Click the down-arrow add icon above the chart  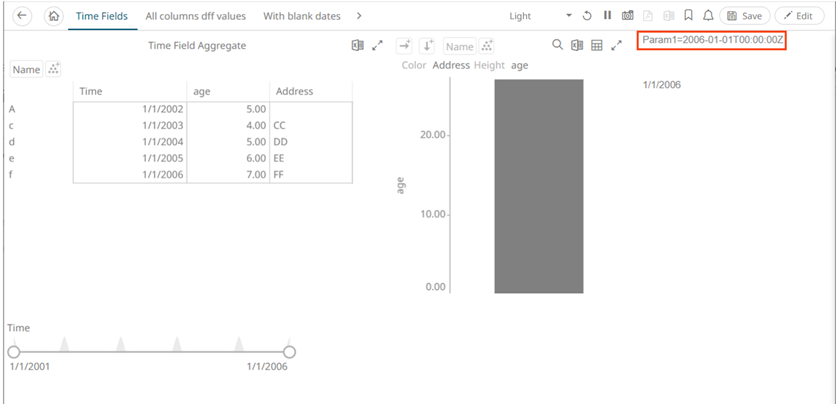coord(427,46)
